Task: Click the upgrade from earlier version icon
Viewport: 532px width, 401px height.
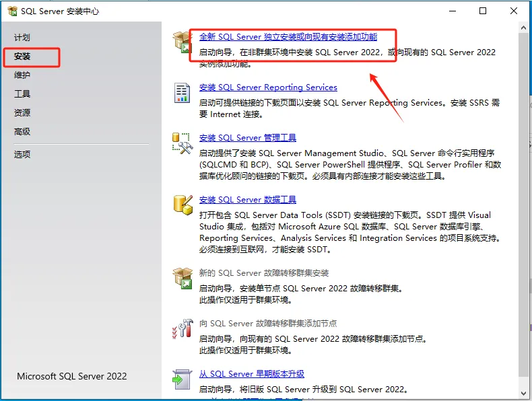Action: pos(182,379)
